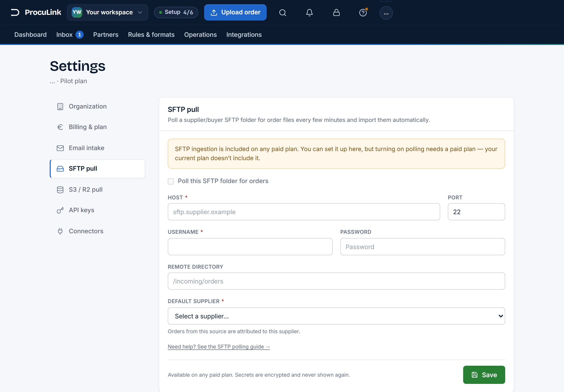Click the S3 / R2 database icon
The height and width of the screenshot is (392, 564).
click(x=60, y=190)
